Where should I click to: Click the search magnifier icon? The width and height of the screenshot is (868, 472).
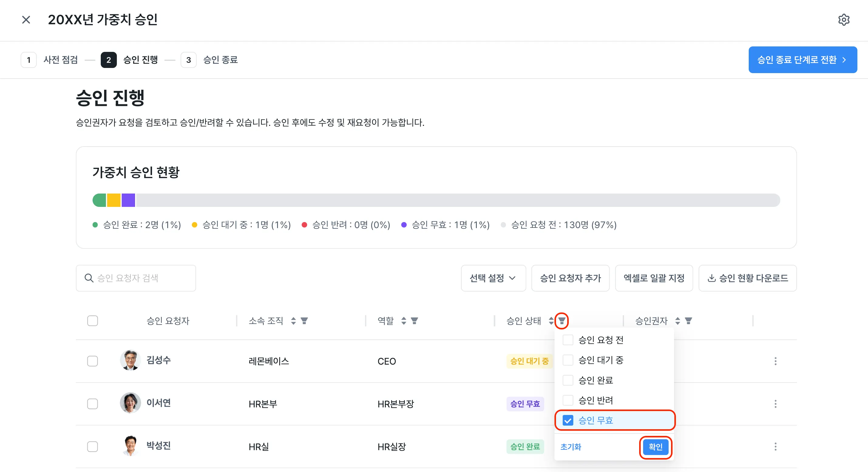(x=89, y=278)
